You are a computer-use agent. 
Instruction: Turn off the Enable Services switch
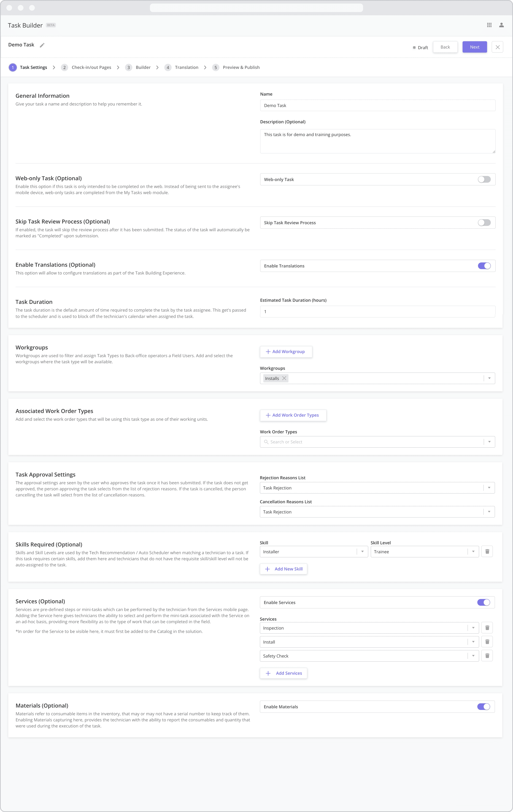(483, 602)
